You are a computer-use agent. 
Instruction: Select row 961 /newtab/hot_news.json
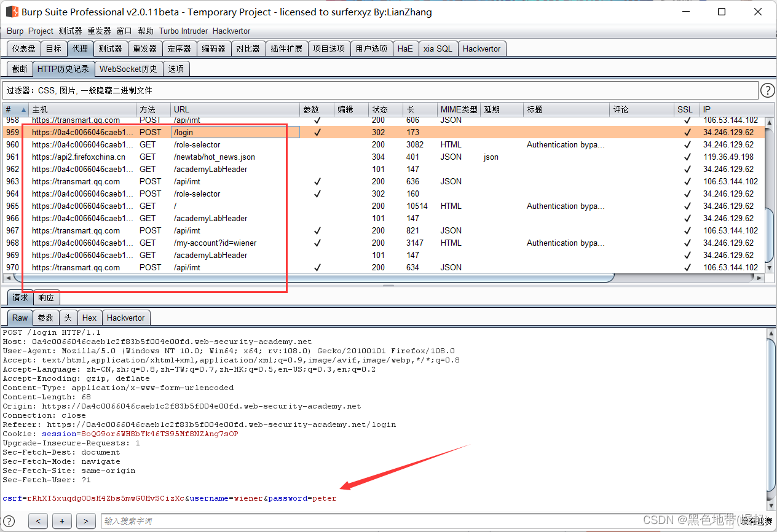[384, 157]
